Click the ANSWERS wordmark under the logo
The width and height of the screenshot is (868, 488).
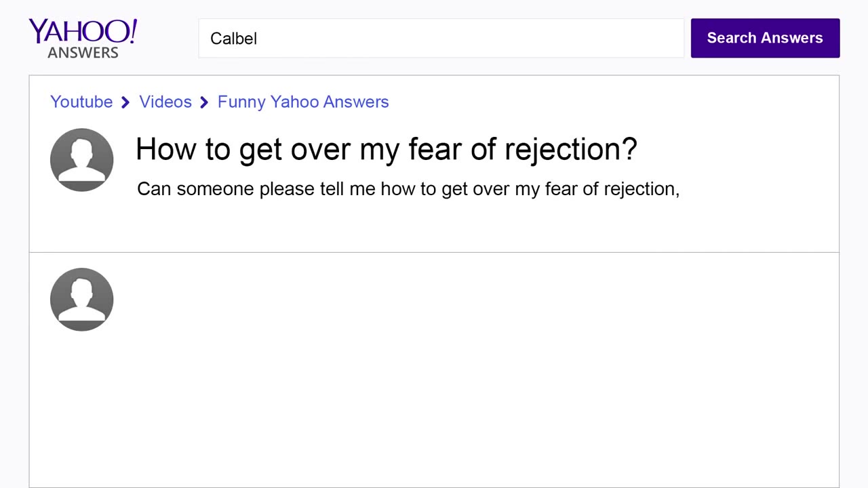coord(83,52)
